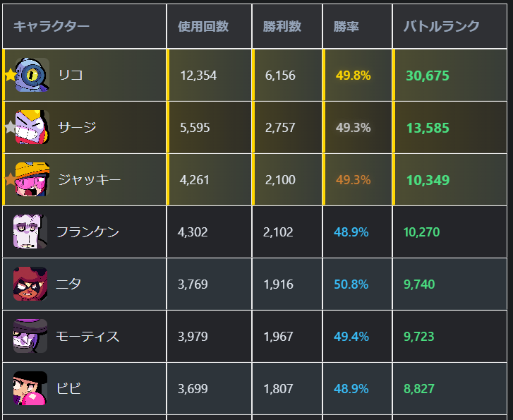The width and height of the screenshot is (513, 420).
Task: Select the ニタ character avatar
Action: [x=30, y=284]
